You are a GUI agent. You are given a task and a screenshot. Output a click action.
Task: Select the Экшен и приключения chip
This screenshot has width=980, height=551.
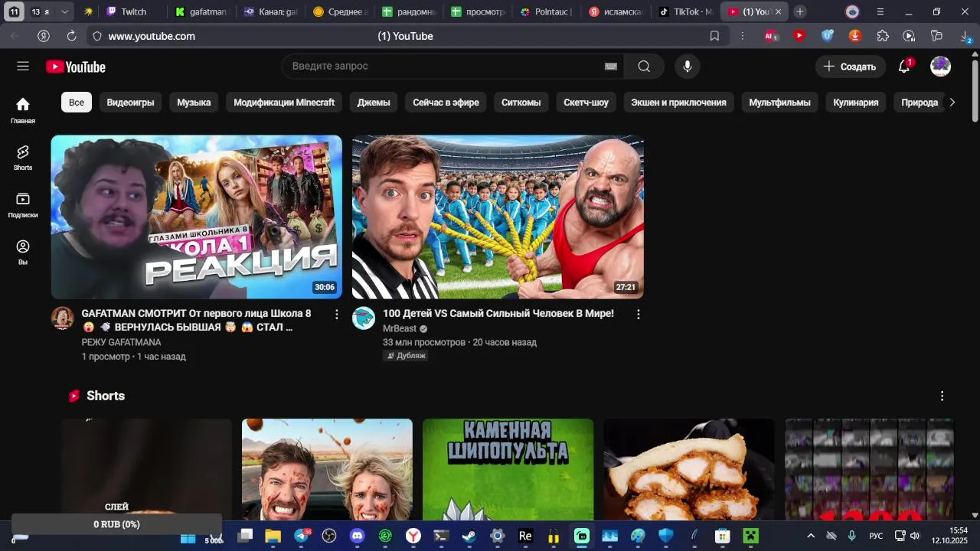coord(678,103)
